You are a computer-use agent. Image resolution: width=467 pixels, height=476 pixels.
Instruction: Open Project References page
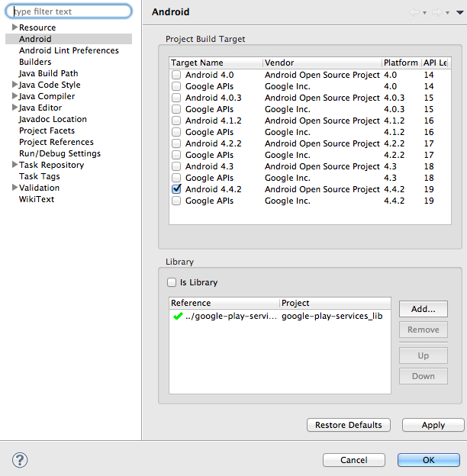click(x=56, y=142)
